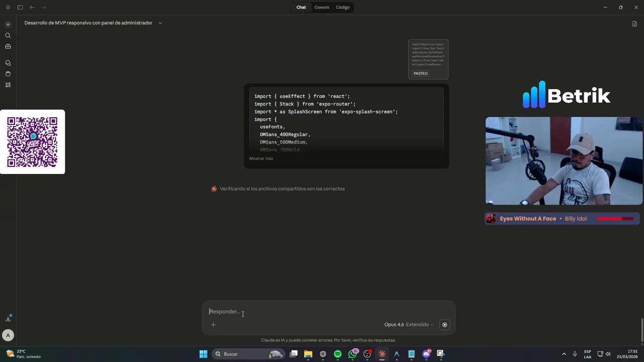Click the stop response button
This screenshot has height=362, width=644.
(444, 325)
